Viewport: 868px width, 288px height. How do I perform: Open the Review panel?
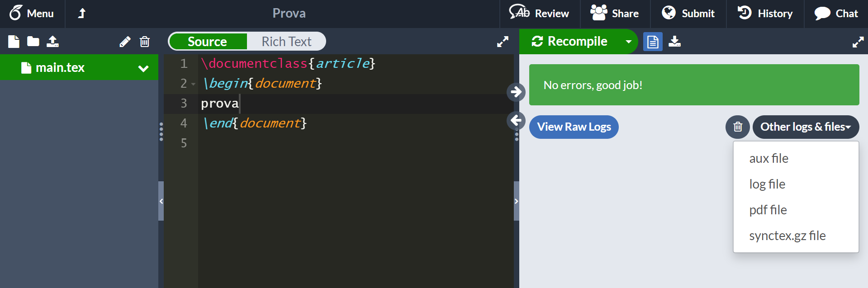tap(539, 14)
